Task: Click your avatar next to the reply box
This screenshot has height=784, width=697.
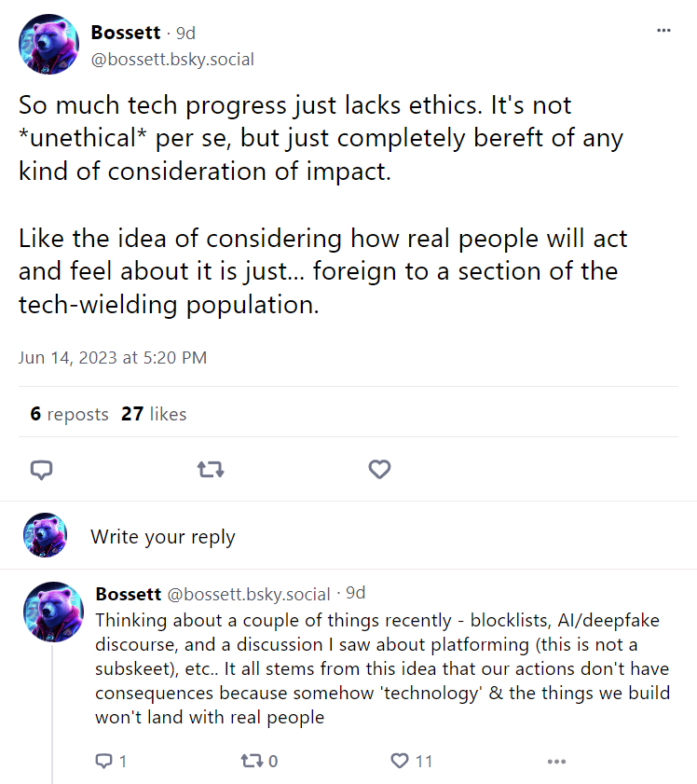Action: tap(46, 535)
